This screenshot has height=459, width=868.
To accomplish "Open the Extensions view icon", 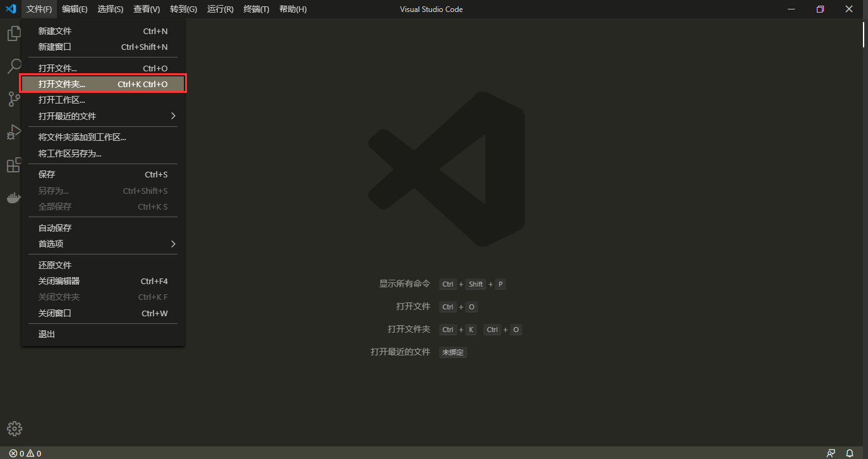I will 14,165.
